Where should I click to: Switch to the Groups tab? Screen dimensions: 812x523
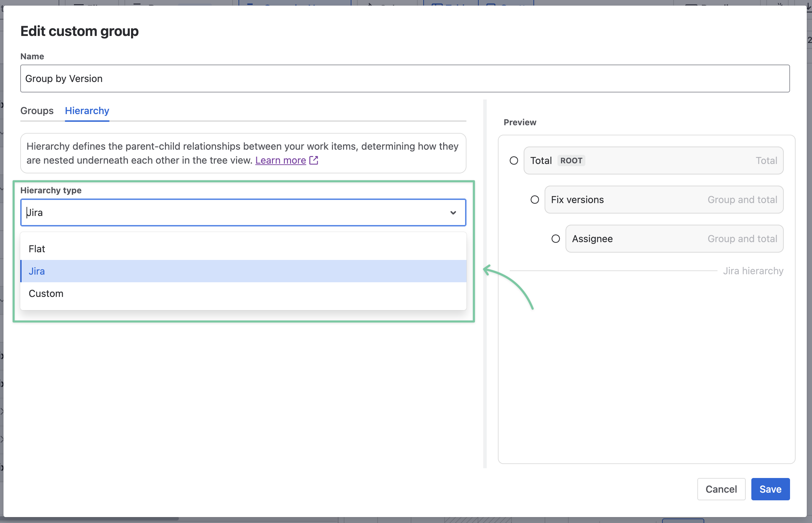37,111
